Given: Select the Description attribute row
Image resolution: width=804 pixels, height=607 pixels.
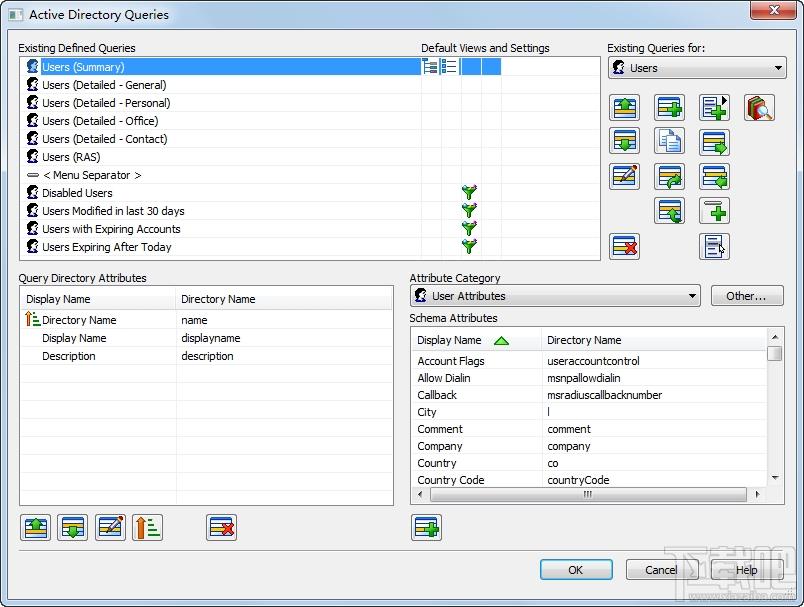Looking at the screenshot, I should coord(207,356).
